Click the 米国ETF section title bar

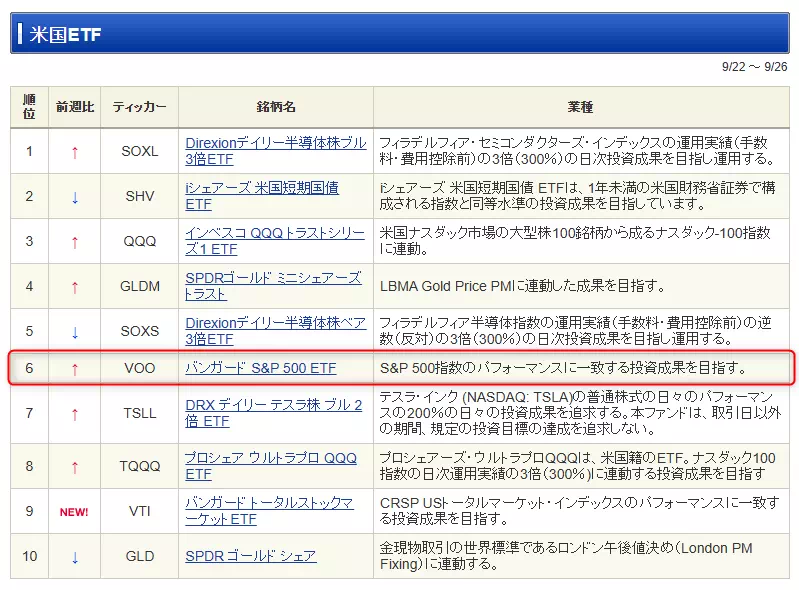coord(399,33)
